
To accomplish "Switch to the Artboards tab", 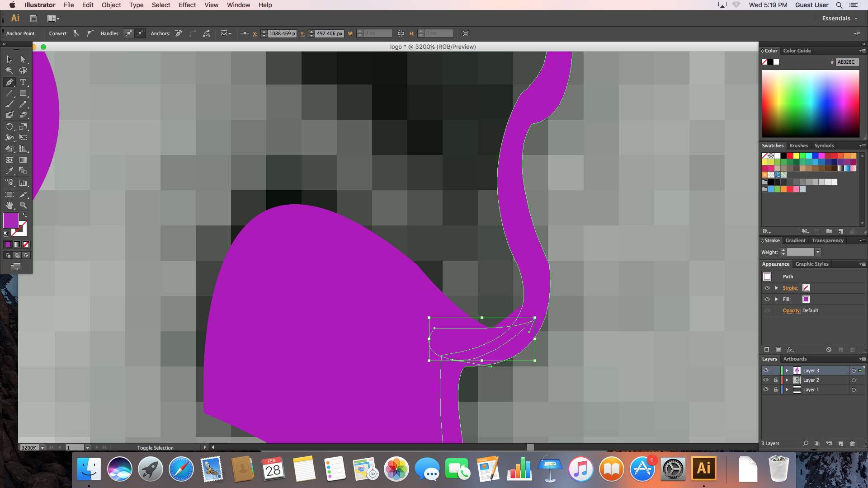I will pos(795,359).
